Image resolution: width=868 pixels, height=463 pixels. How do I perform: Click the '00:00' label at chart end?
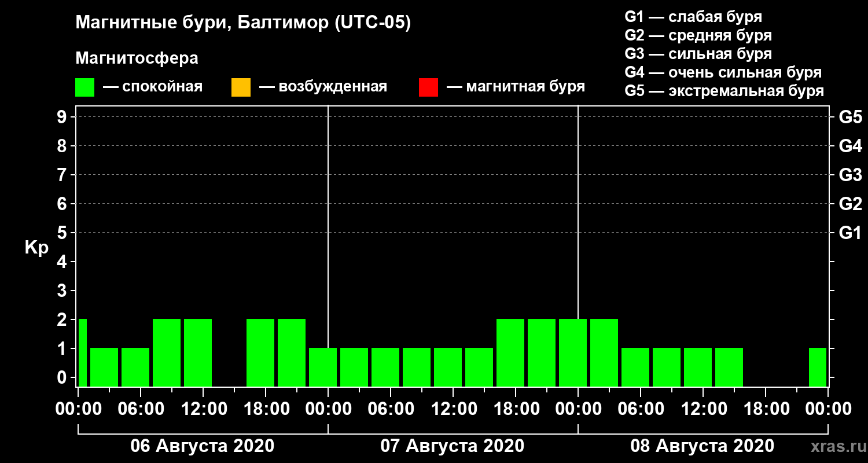[828, 409]
